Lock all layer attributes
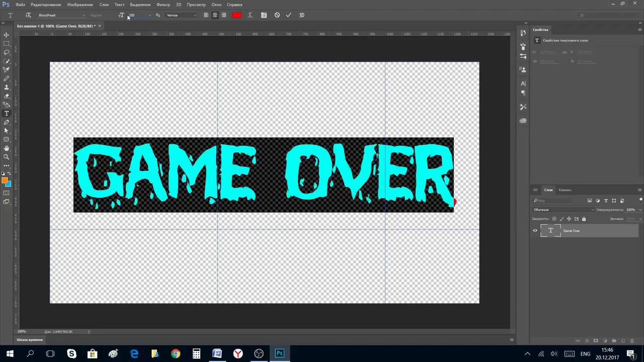This screenshot has width=644, height=362. 584,219
